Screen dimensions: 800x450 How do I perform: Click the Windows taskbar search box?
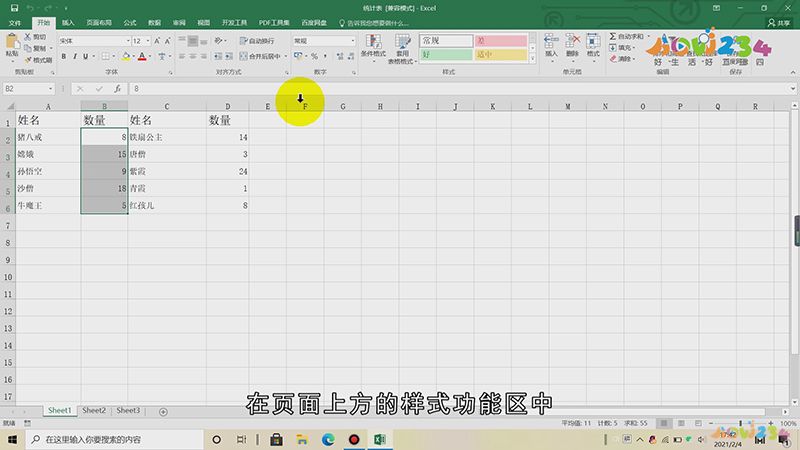(x=115, y=439)
